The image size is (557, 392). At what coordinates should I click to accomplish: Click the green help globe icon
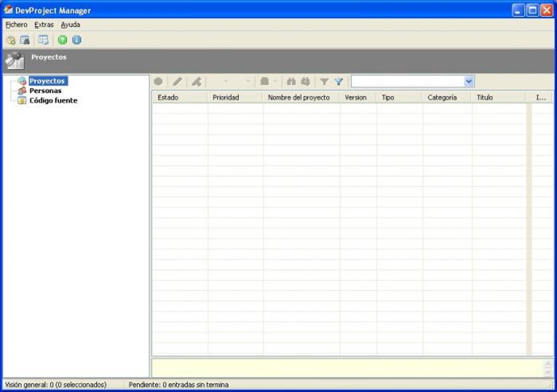click(x=62, y=39)
